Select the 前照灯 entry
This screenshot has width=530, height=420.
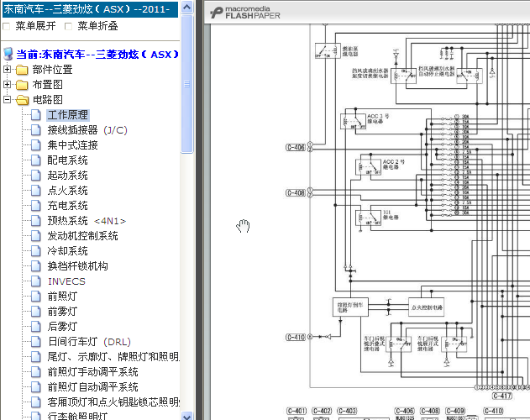click(62, 297)
